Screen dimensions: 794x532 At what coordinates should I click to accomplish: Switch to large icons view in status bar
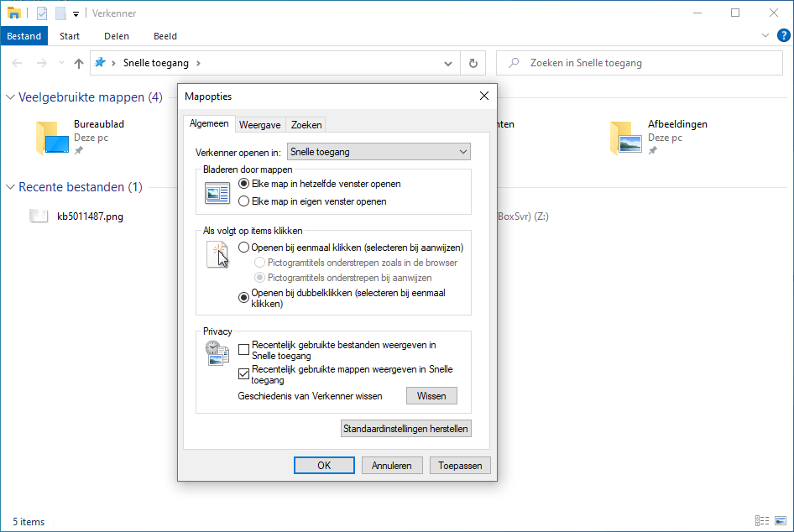click(x=780, y=521)
